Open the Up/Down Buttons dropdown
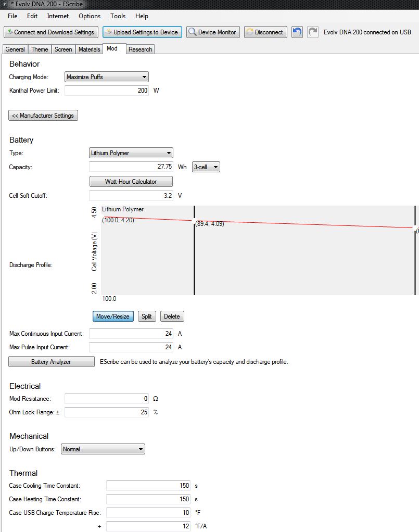The image size is (419, 532). point(103,449)
